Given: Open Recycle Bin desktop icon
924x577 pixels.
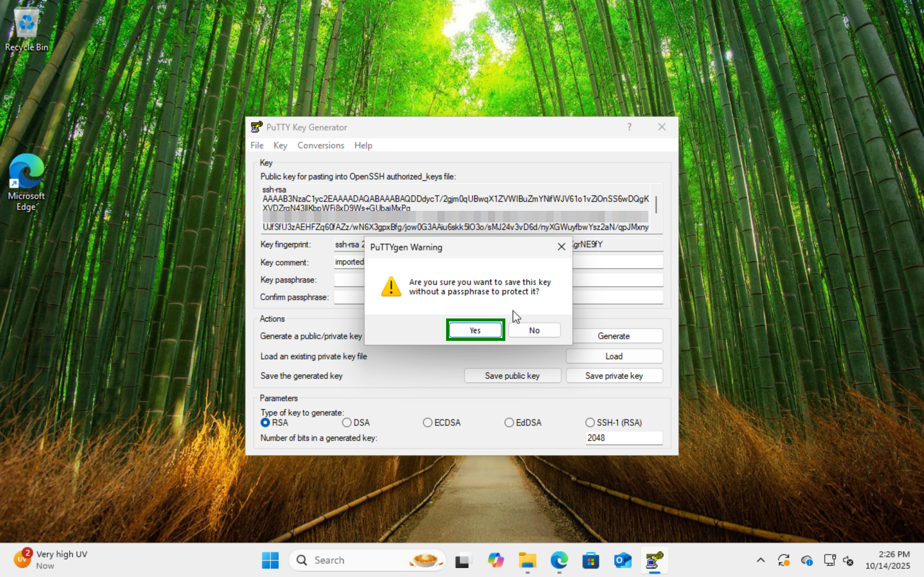Looking at the screenshot, I should point(26,29).
